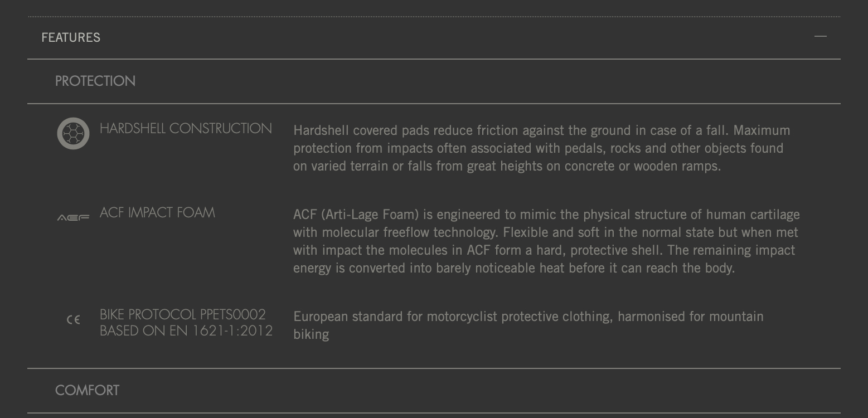Click the Hardshell covered pads description paragraph
Image resolution: width=868 pixels, height=418 pixels.
click(542, 148)
